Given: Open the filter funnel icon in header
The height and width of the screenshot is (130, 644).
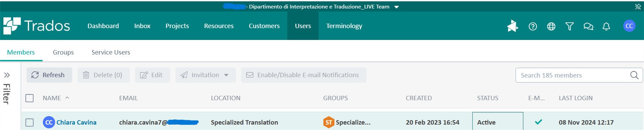Looking at the screenshot, I should (569, 26).
